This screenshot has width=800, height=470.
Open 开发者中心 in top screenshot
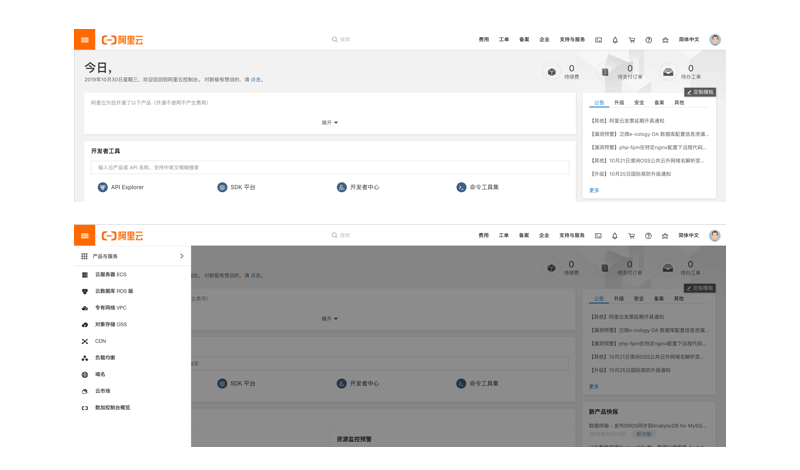tap(358, 187)
